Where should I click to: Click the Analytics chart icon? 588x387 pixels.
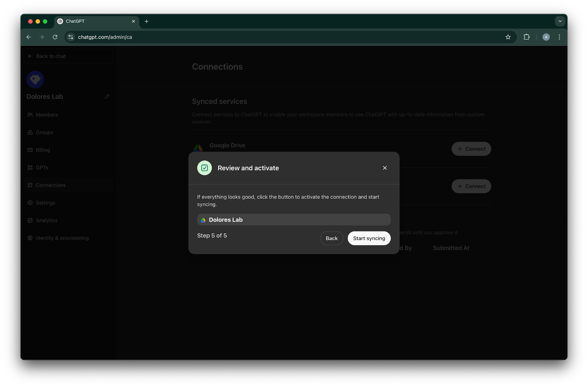30,221
